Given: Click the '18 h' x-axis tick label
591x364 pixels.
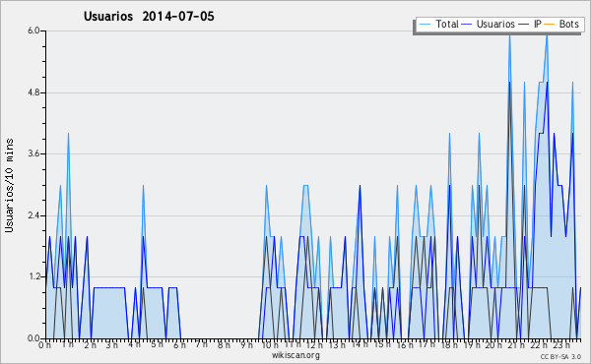Looking at the screenshot, I should click(449, 344).
